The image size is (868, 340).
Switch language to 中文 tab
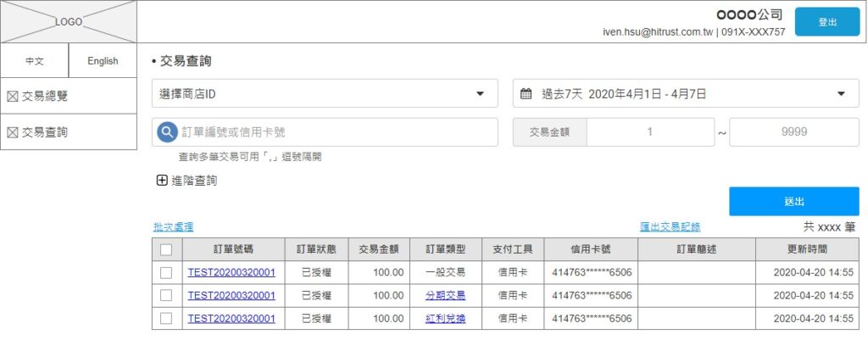click(x=35, y=61)
